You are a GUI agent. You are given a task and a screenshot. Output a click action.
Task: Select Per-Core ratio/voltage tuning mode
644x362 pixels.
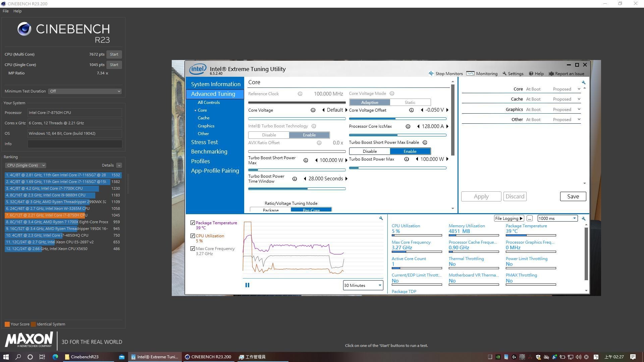(311, 210)
